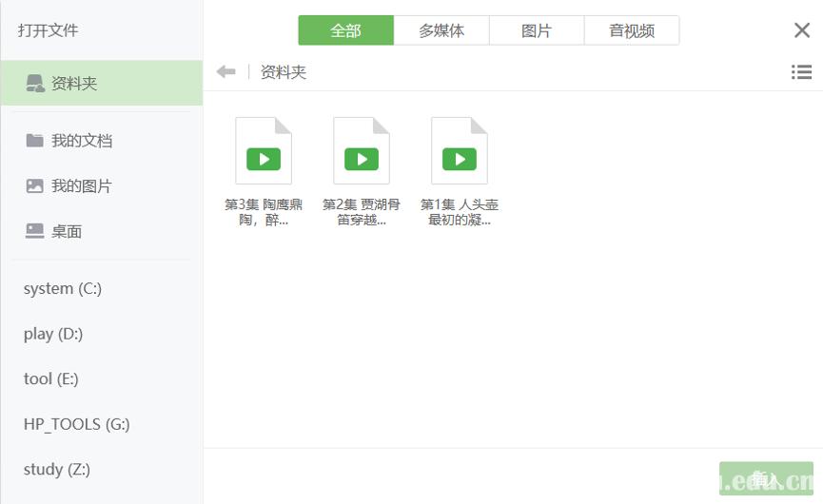
Task: Switch to the 多媒体 tab
Action: (441, 30)
